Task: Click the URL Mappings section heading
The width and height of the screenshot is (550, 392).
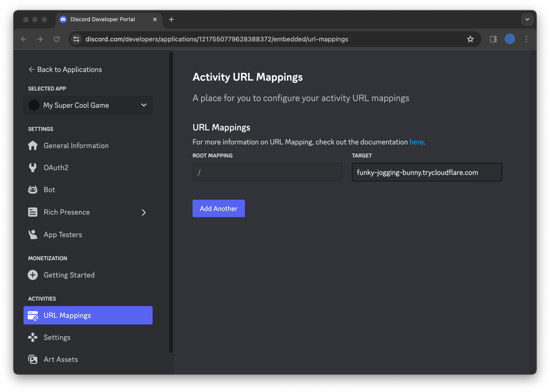Action: tap(221, 128)
